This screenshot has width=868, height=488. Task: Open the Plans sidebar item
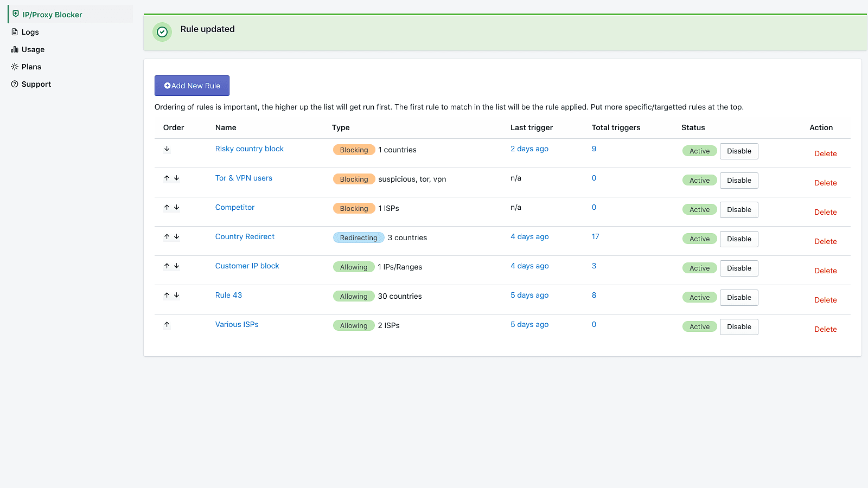[x=31, y=67]
